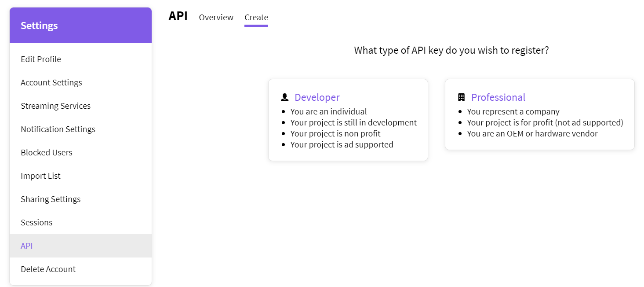Open Edit Profile settings

pyautogui.click(x=41, y=59)
